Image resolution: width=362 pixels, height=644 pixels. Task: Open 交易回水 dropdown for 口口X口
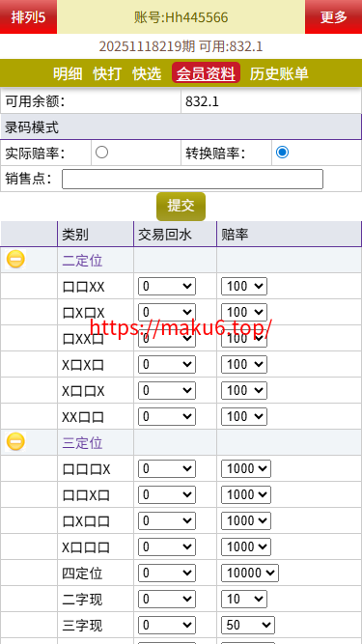coord(167,495)
